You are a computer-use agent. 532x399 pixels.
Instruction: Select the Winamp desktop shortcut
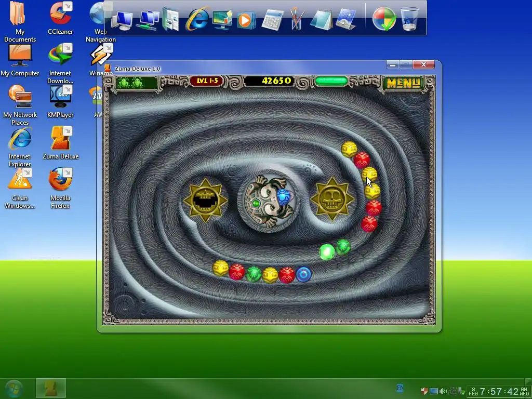click(100, 60)
